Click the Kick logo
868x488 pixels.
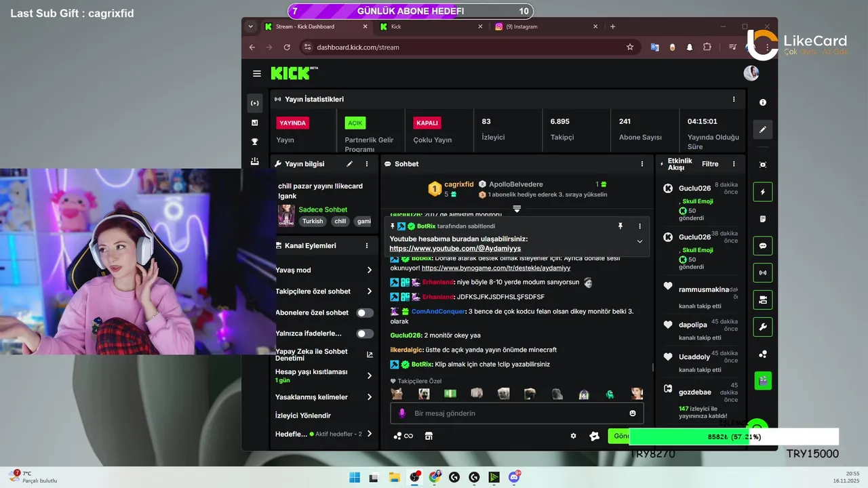pyautogui.click(x=294, y=73)
